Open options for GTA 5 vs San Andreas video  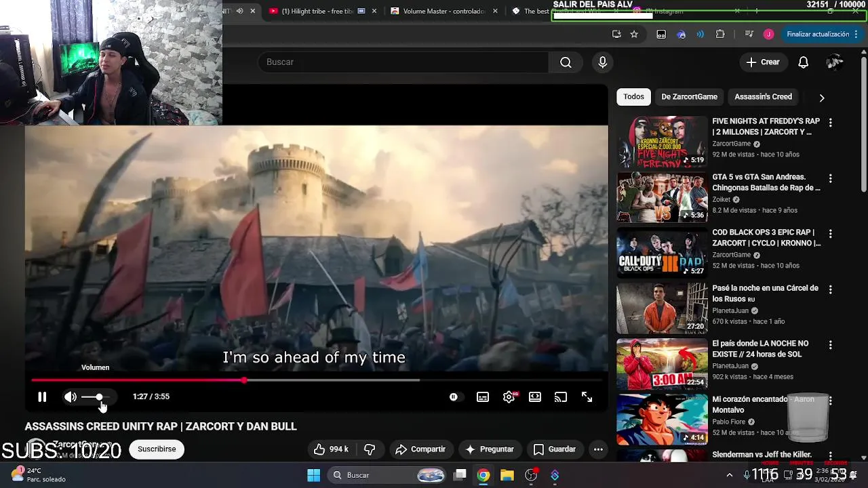830,178
